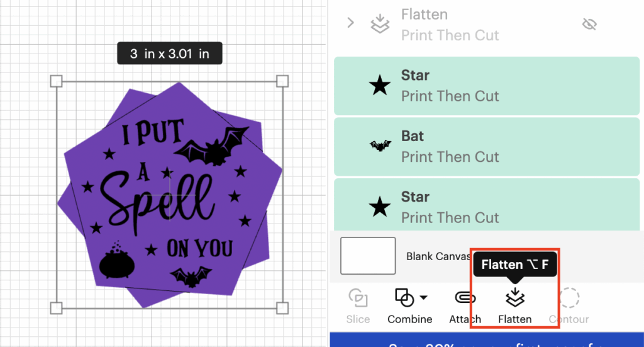This screenshot has height=347, width=644.
Task: Click the large bat graphic on canvas
Action: point(210,146)
